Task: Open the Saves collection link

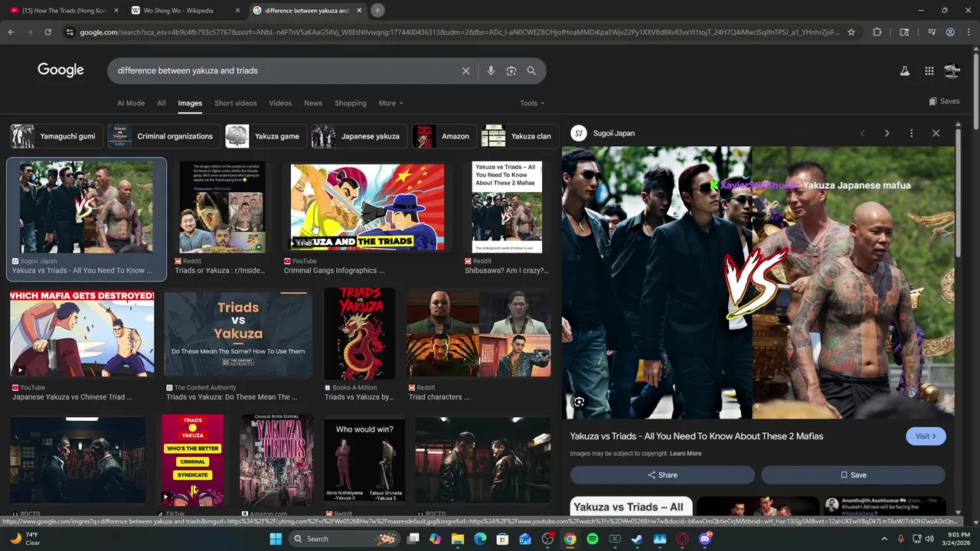Action: pyautogui.click(x=944, y=101)
